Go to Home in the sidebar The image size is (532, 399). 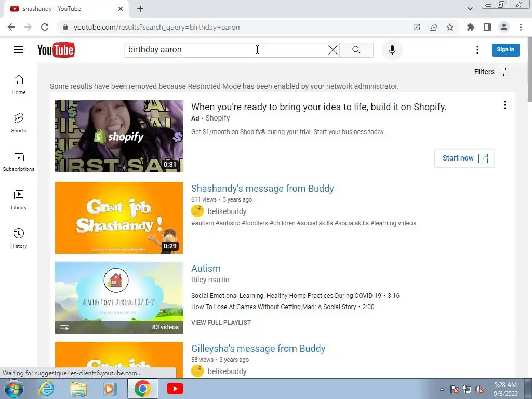(x=19, y=85)
